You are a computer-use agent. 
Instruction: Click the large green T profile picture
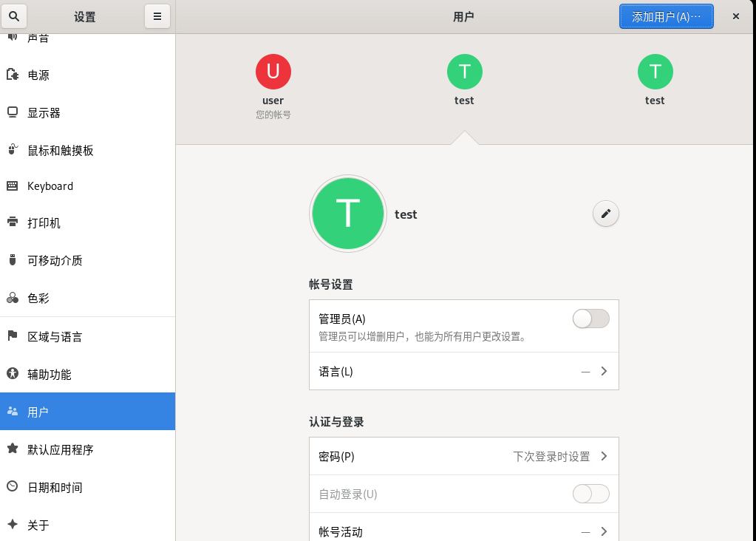click(x=348, y=214)
